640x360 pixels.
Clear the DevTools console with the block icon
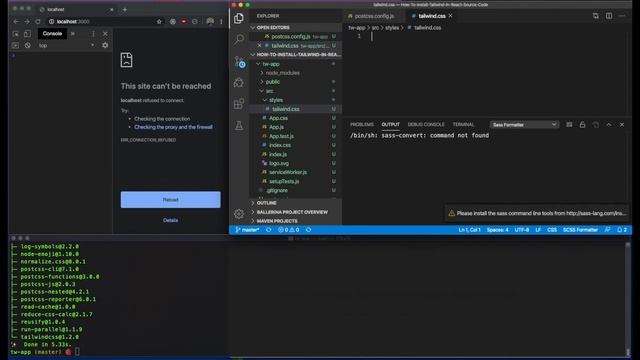(27, 45)
